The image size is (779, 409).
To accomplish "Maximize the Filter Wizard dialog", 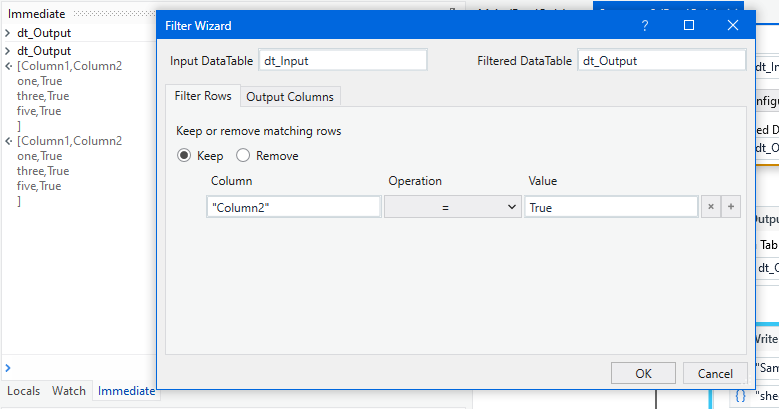I will tap(689, 26).
